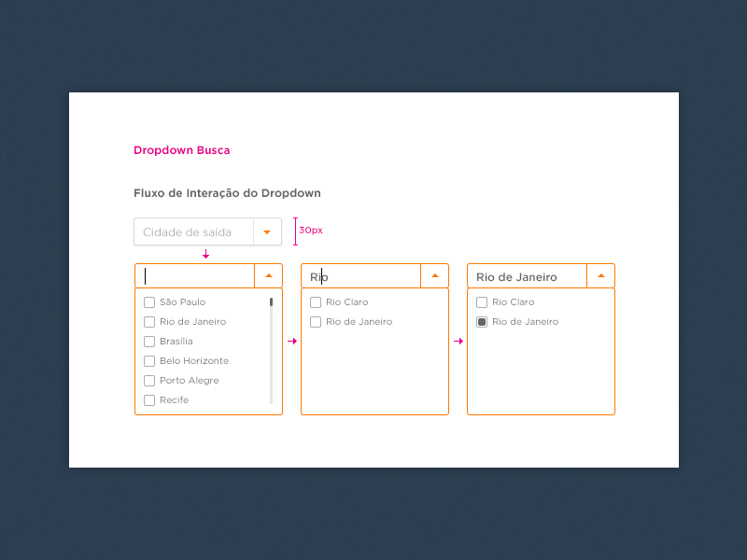Select Rio de Janeiro in the Rio results
The width and height of the screenshot is (747, 560).
pyautogui.click(x=316, y=321)
